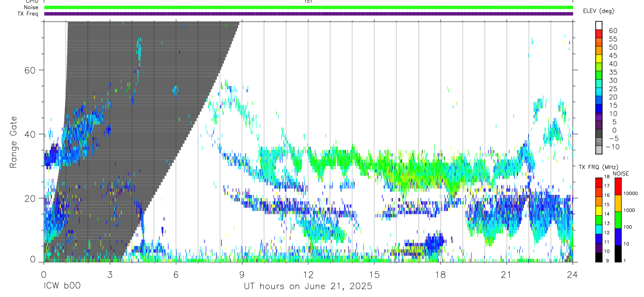The image size is (644, 297).
Task: Click the ELEV colorbar value '45'
Action: [x=613, y=56]
